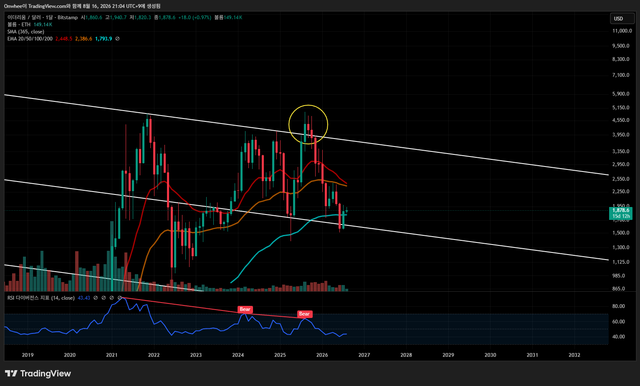This screenshot has height=386, width=640.
Task: Click the high price value 1,940.7
Action: coord(118,18)
